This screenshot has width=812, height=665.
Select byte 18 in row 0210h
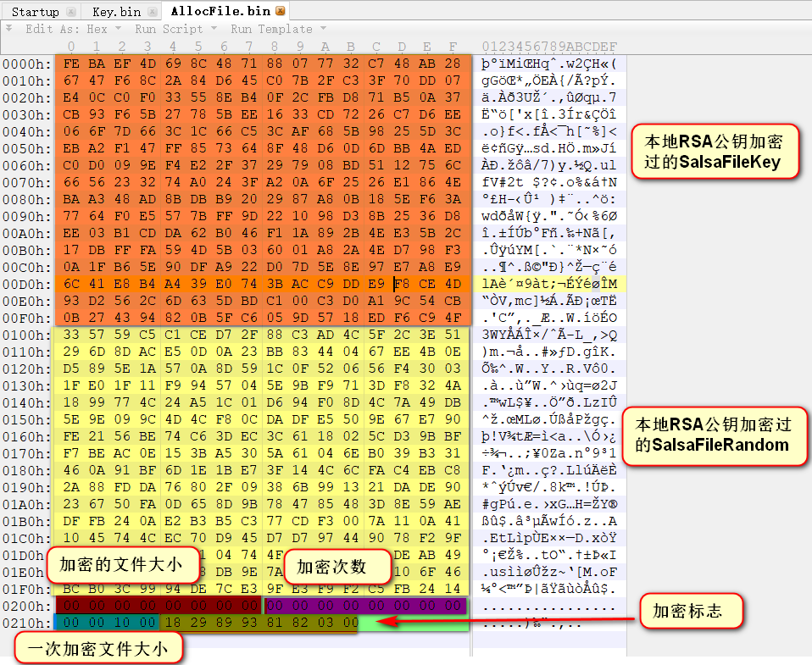(173, 623)
